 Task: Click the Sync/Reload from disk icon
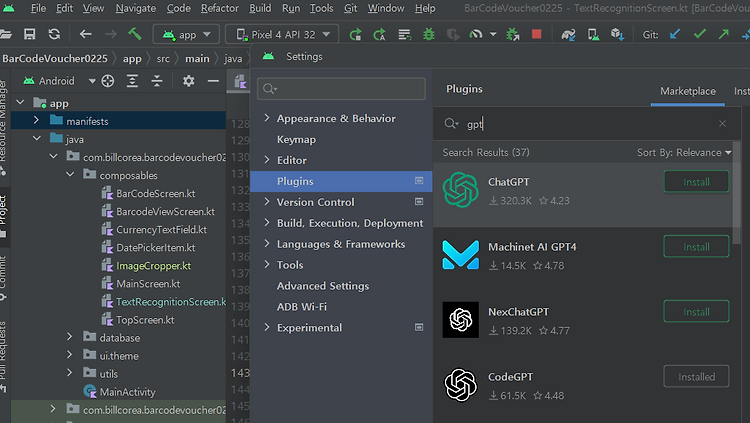tap(54, 34)
